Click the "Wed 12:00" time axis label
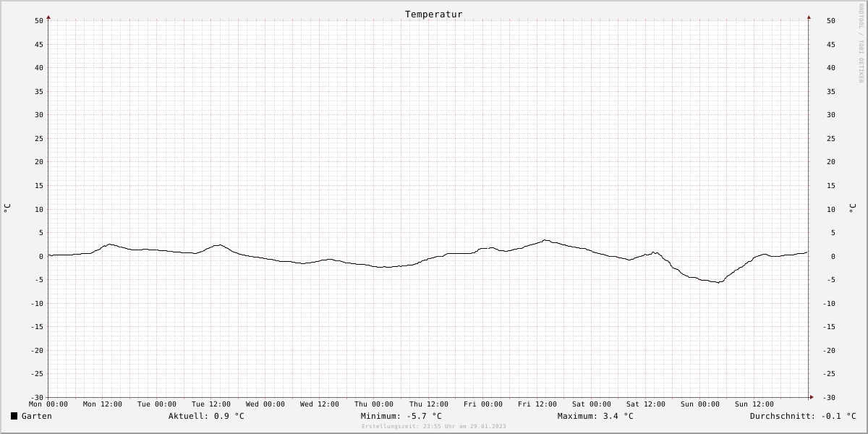868x434 pixels. point(320,404)
